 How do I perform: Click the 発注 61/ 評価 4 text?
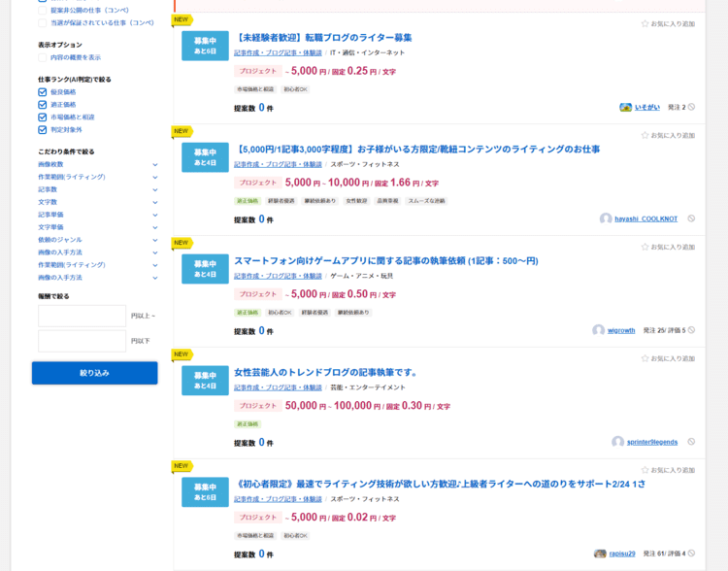coord(664,554)
